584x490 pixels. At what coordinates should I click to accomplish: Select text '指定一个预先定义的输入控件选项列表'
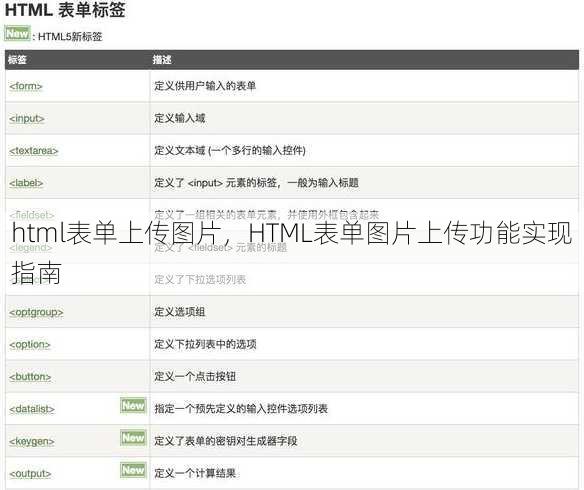pos(241,409)
